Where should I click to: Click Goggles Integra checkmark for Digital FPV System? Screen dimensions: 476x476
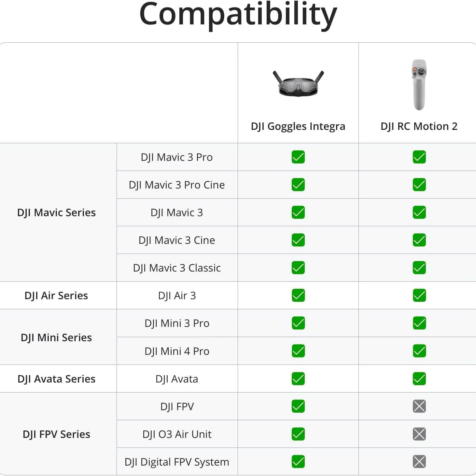click(x=298, y=461)
